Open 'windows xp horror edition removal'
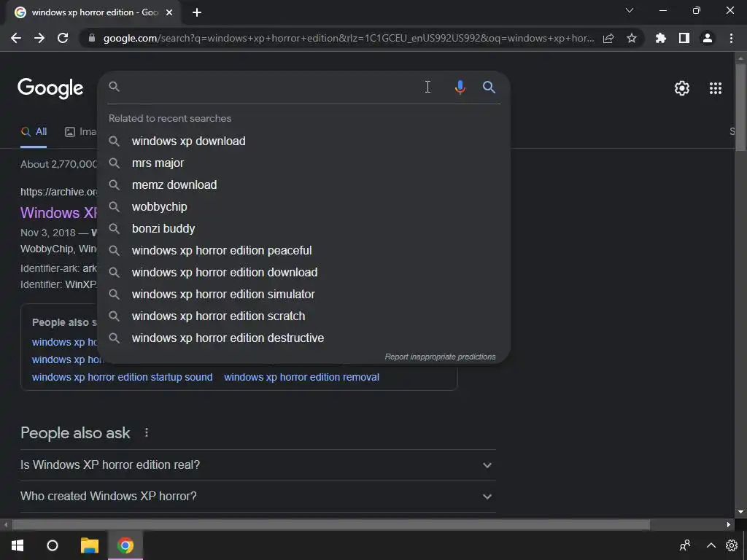Image resolution: width=747 pixels, height=560 pixels. (301, 377)
